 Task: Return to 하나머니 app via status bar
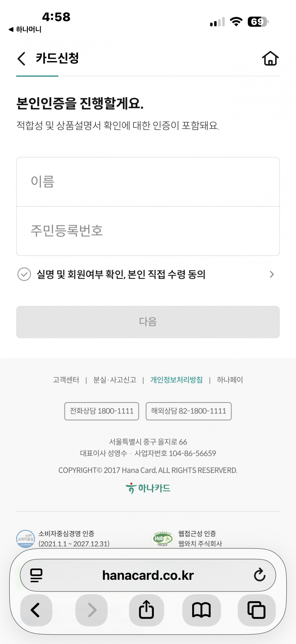click(x=25, y=29)
